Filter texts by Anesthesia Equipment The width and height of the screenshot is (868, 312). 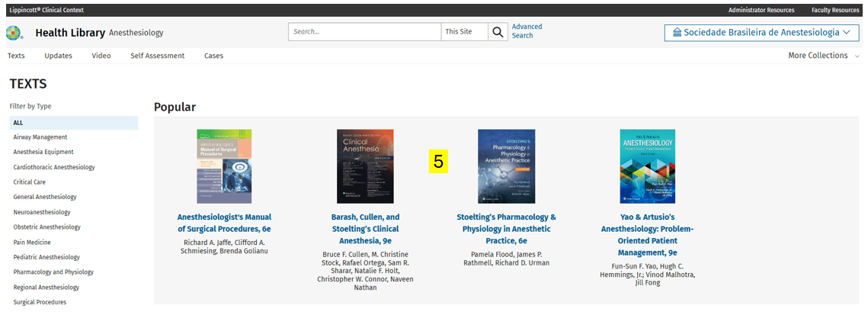point(43,152)
